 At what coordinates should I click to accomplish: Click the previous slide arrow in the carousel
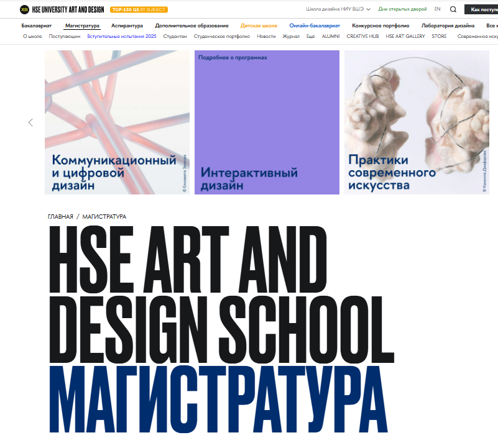pos(30,122)
